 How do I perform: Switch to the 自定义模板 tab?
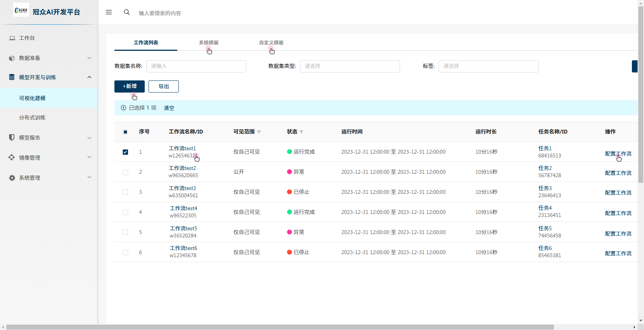coord(271,42)
